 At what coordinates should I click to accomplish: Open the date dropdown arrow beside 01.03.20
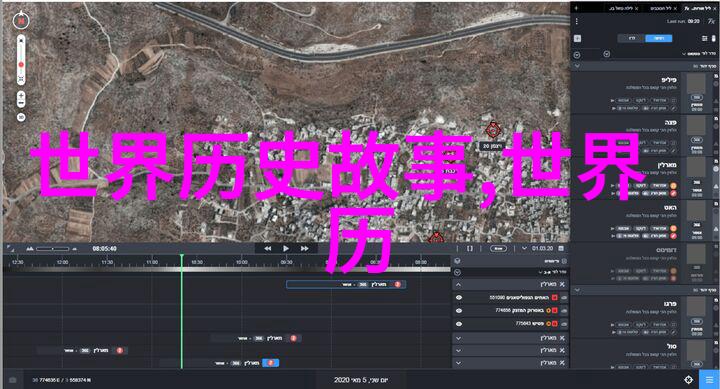524,248
